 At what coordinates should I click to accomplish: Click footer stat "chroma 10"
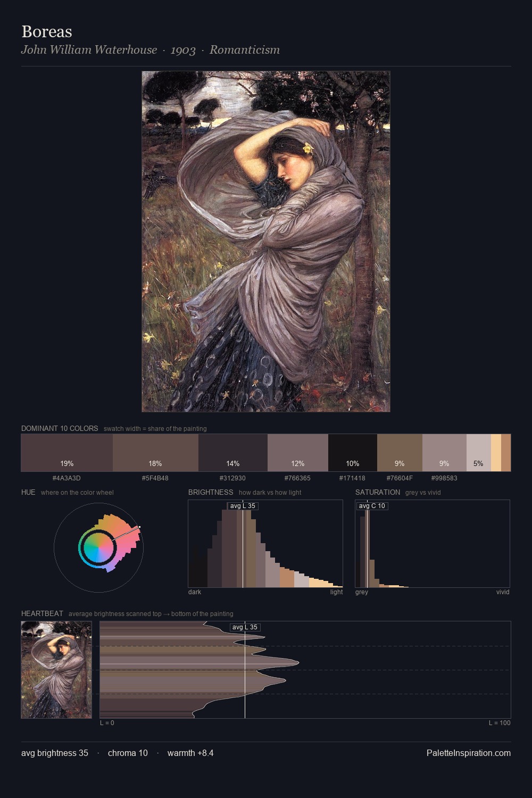tap(128, 753)
